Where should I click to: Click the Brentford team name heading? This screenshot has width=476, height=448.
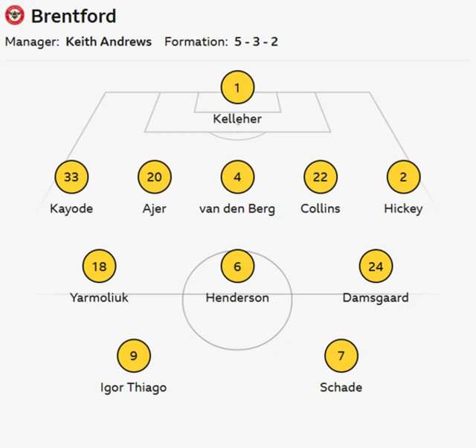pos(74,16)
